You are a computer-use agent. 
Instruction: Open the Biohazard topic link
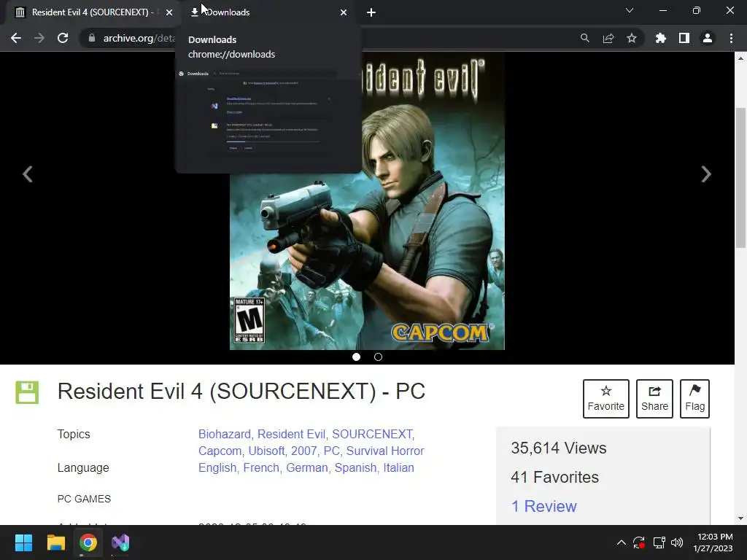pyautogui.click(x=225, y=435)
